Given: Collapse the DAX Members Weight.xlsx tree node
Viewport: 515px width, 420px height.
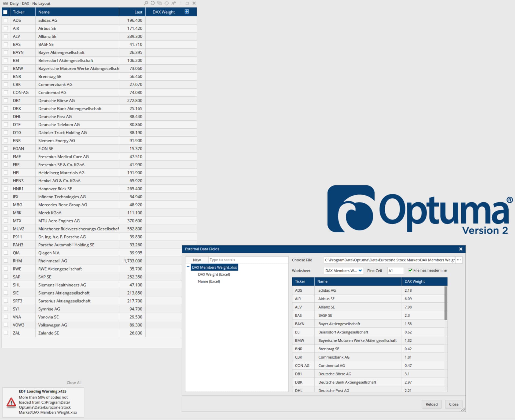Looking at the screenshot, I should [x=188, y=267].
